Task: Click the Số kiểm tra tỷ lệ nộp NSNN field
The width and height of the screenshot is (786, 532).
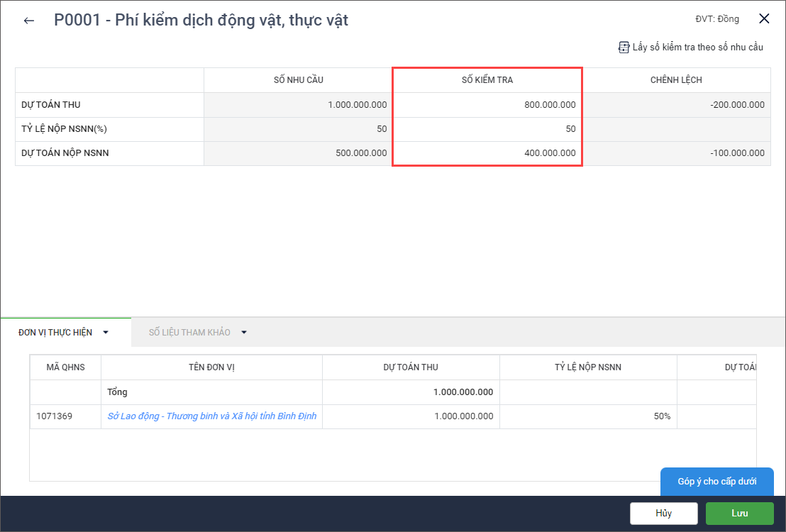Action: (487, 129)
